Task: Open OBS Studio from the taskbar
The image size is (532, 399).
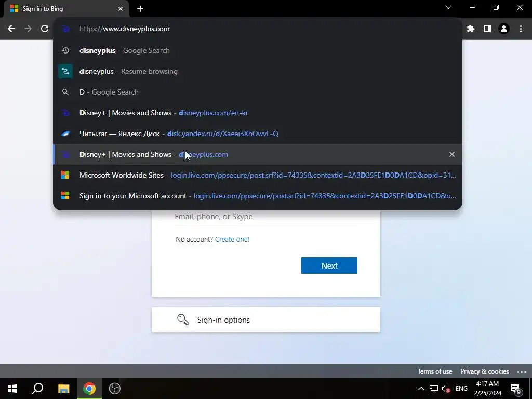Action: point(115,389)
